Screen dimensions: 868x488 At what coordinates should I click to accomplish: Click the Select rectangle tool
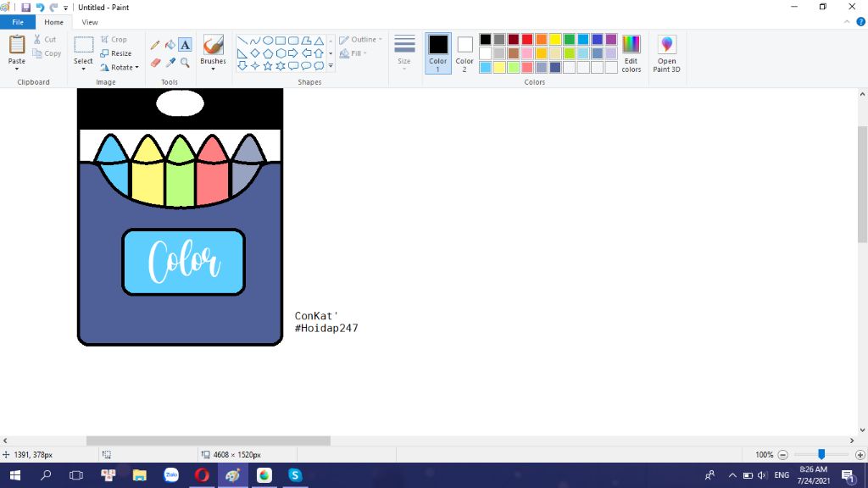pos(84,46)
